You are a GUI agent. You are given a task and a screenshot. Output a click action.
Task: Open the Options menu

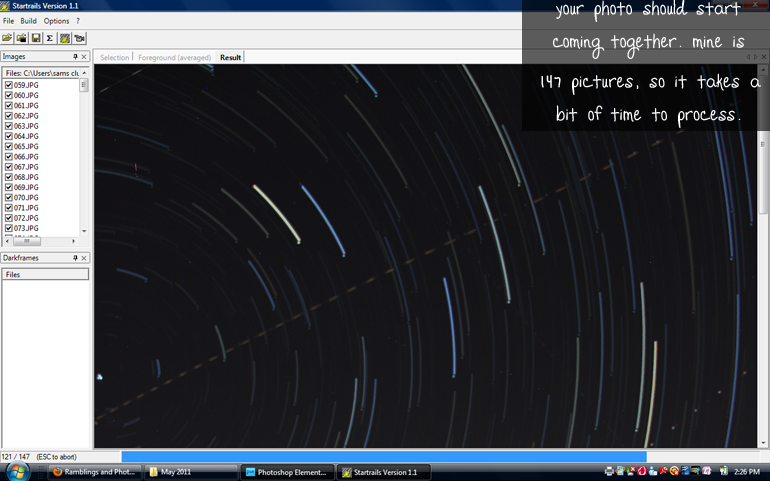(x=56, y=21)
